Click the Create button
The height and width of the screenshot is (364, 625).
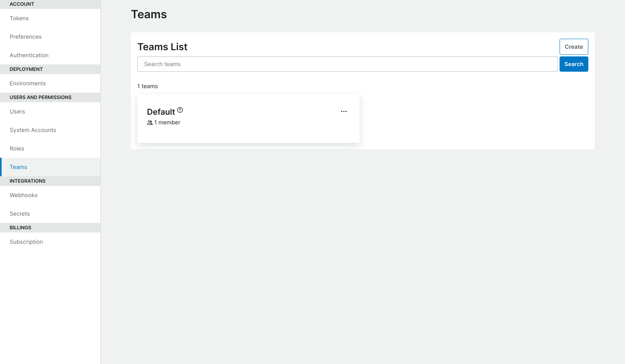click(574, 47)
